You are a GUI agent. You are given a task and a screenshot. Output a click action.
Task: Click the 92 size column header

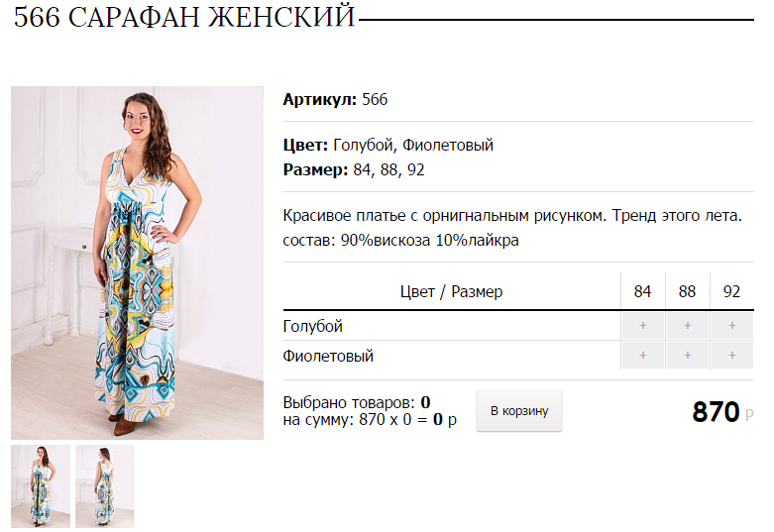731,291
